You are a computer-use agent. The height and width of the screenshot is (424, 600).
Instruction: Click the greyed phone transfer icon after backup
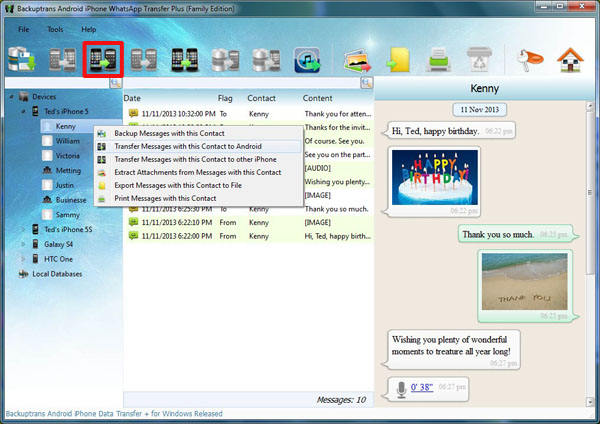click(x=62, y=60)
